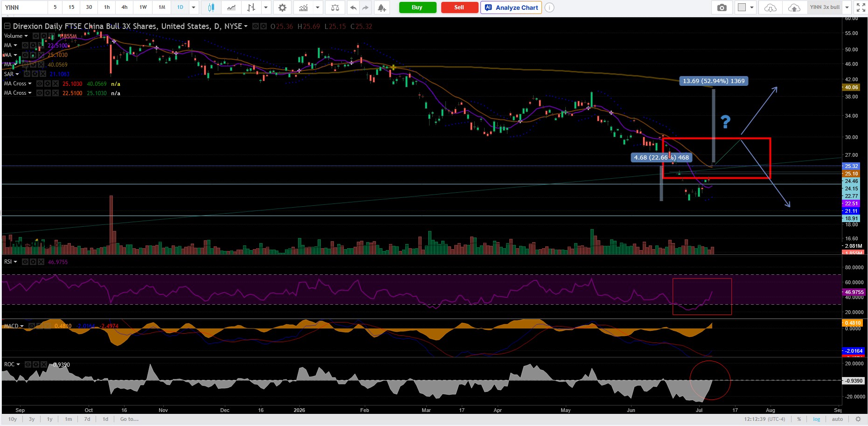Viewport: 868px width, 426px height.
Task: Toggle visibility of Volume indicator
Action: coord(35,36)
